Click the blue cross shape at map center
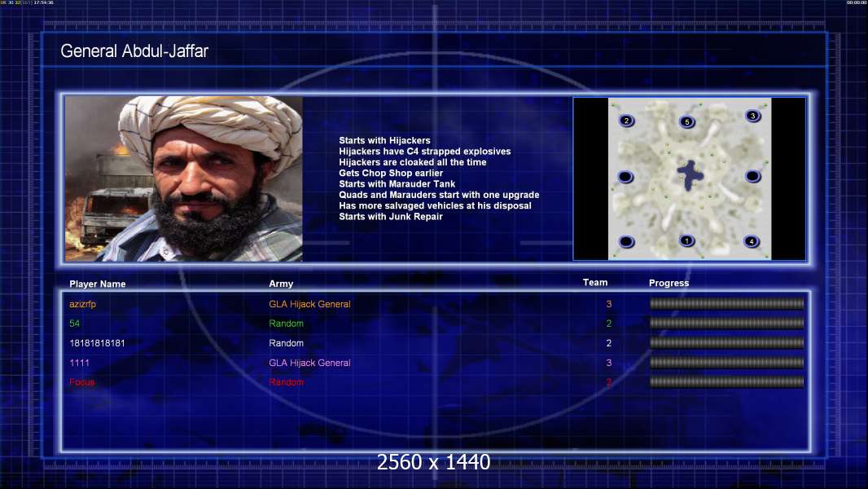 (690, 175)
